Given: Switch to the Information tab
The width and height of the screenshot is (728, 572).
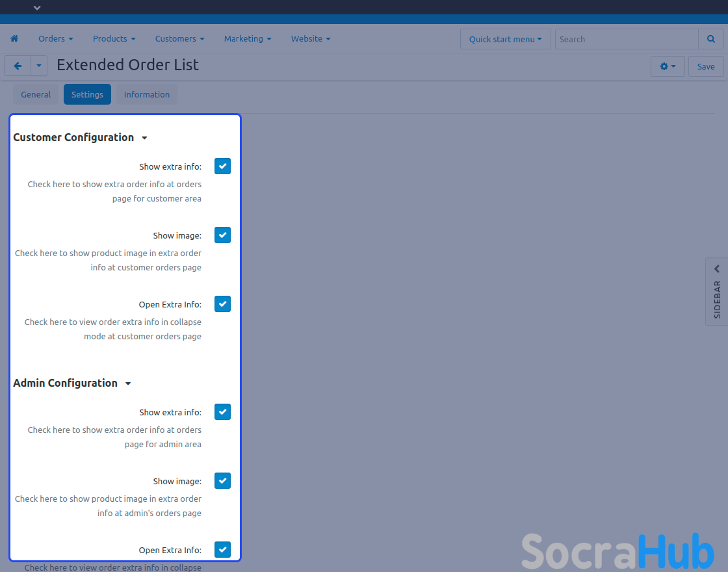Looking at the screenshot, I should click(x=146, y=94).
